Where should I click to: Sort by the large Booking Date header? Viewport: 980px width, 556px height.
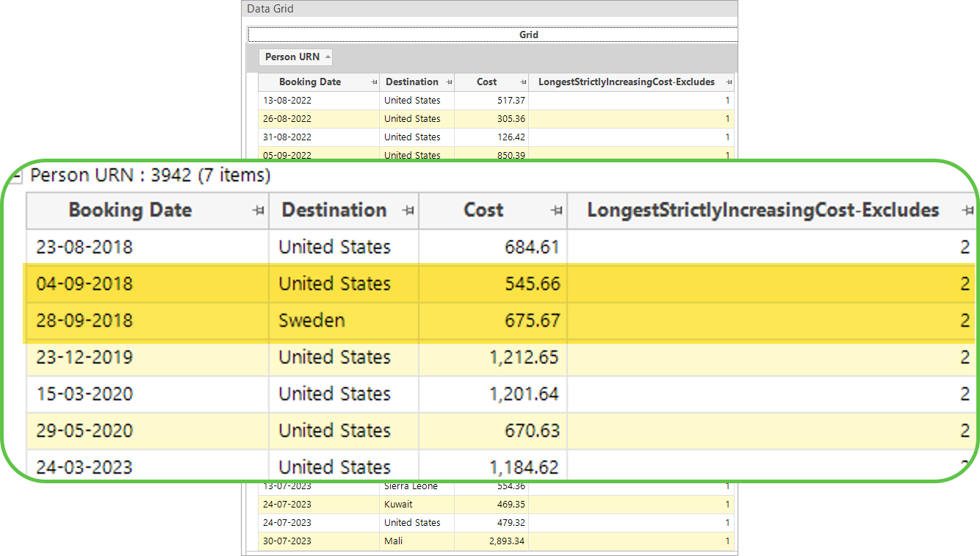point(130,210)
